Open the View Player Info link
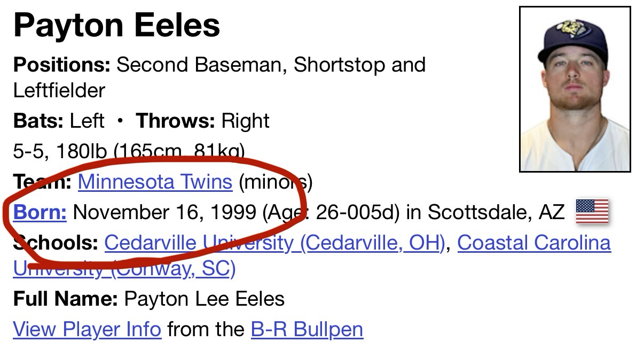This screenshot has height=357, width=644. (87, 329)
